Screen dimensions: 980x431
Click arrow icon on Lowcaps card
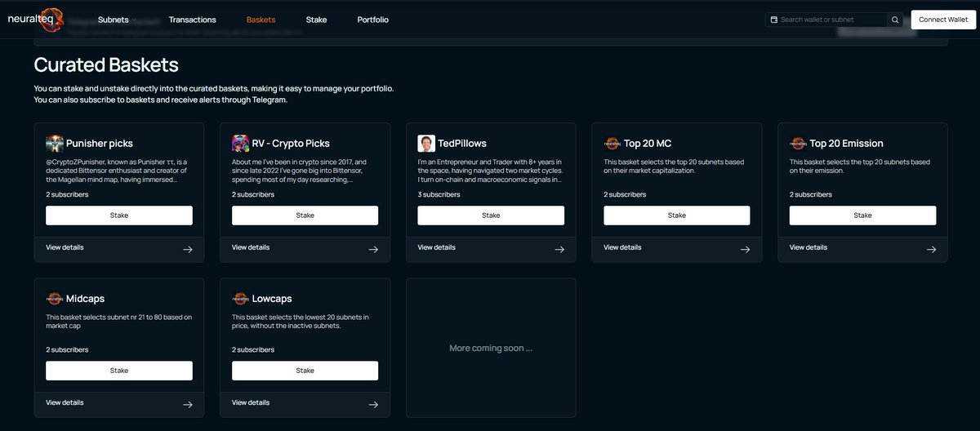[x=373, y=404]
